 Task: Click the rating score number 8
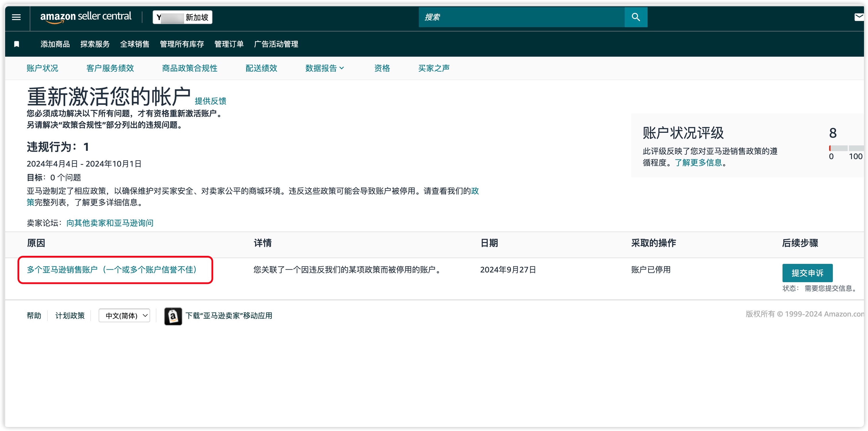[833, 133]
